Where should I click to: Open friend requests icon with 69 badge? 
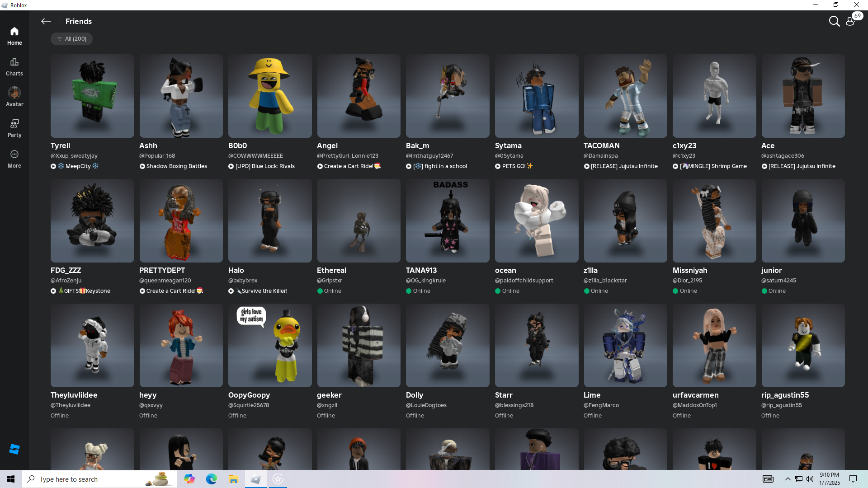pyautogui.click(x=850, y=21)
